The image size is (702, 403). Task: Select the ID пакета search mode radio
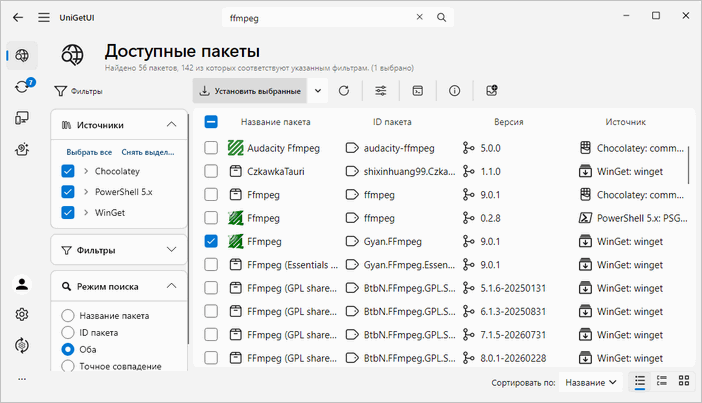tap(68, 333)
